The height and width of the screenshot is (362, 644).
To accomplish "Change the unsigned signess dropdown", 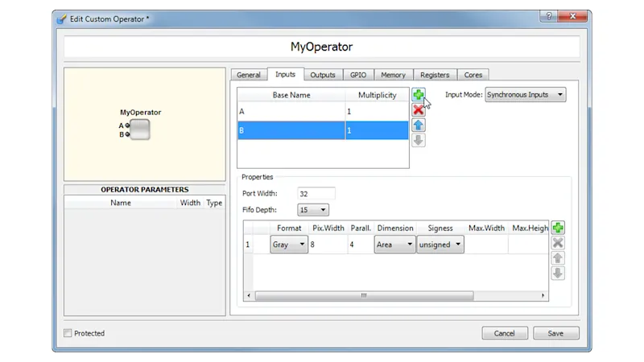I will click(x=440, y=245).
